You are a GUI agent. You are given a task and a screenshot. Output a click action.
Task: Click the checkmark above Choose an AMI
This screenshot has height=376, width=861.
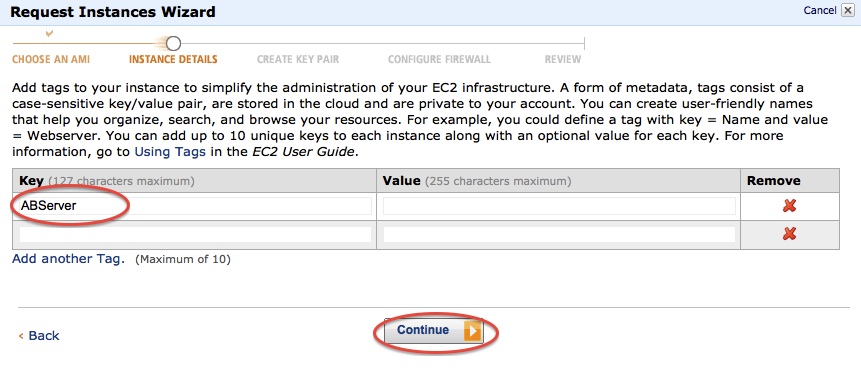point(49,34)
